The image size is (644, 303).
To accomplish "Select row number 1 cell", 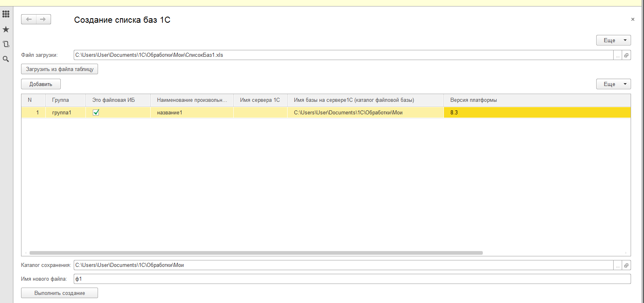I will pyautogui.click(x=34, y=112).
